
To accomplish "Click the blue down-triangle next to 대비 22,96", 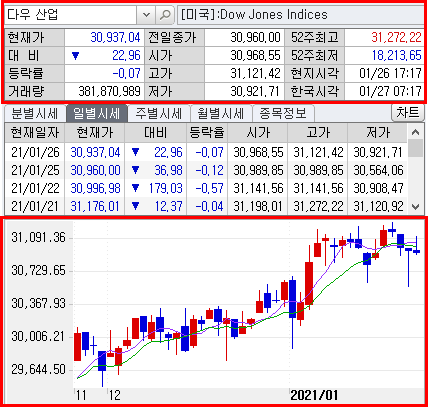I will 76,56.
